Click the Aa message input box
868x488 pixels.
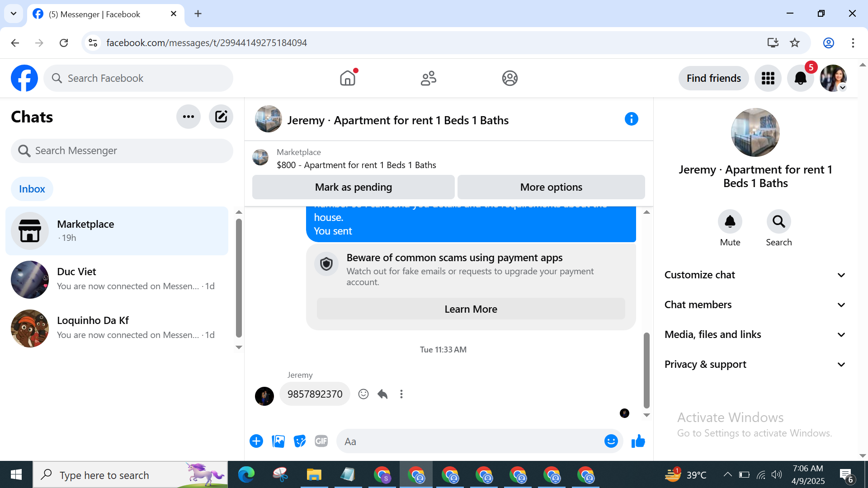coord(470,441)
